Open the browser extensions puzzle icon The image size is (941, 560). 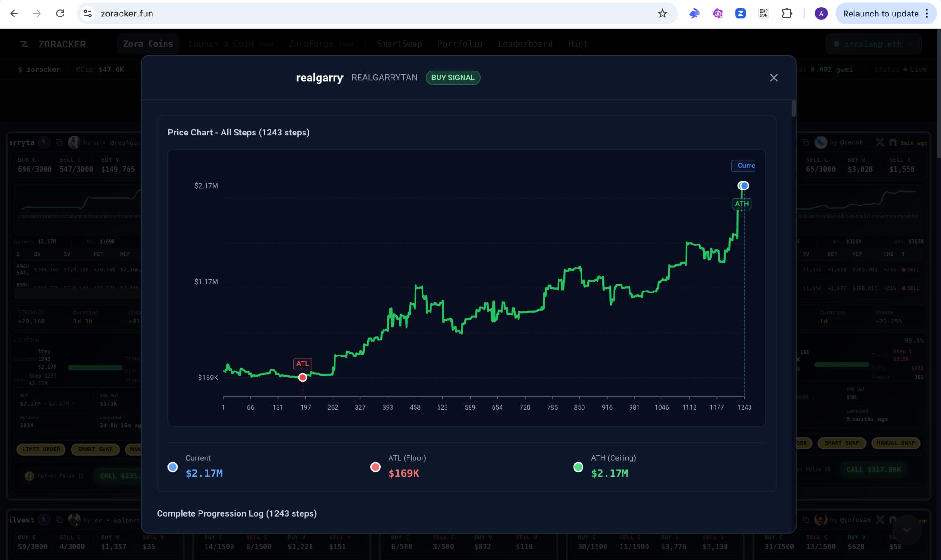coord(787,14)
